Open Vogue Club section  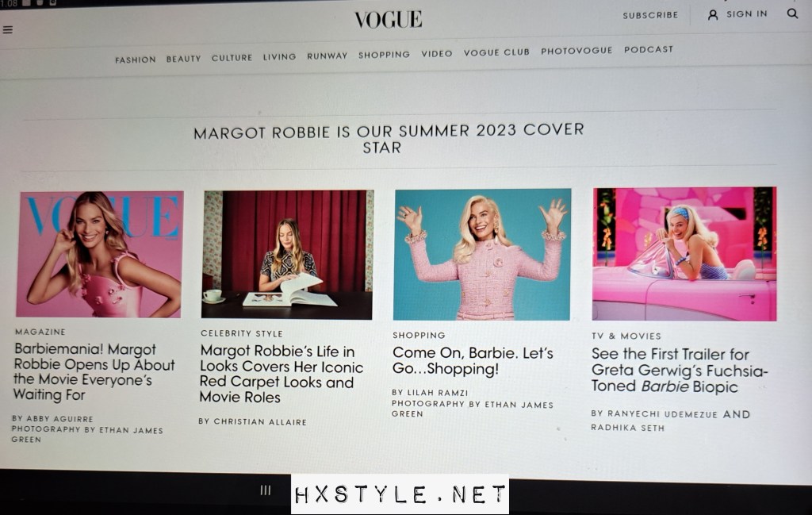click(x=496, y=52)
